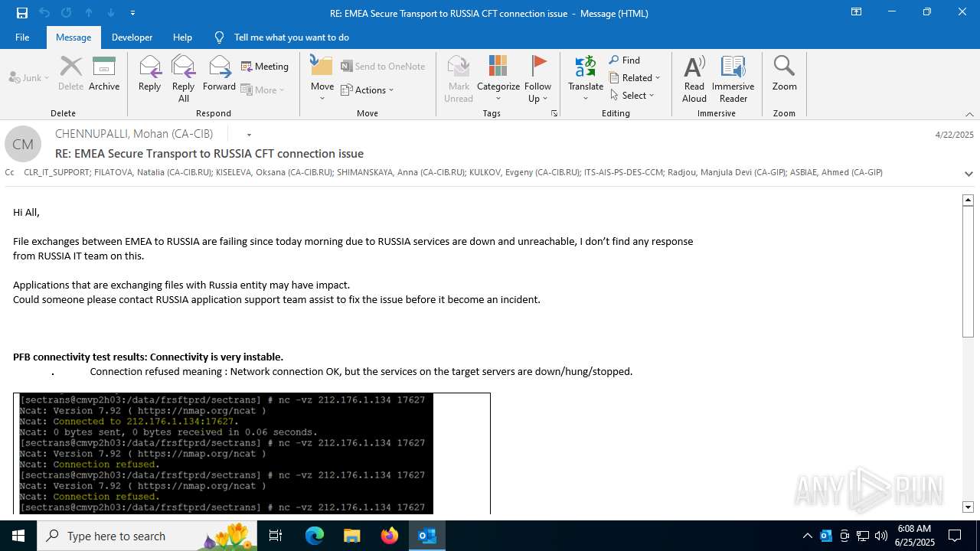Open Task View on taskbar

coord(276,536)
